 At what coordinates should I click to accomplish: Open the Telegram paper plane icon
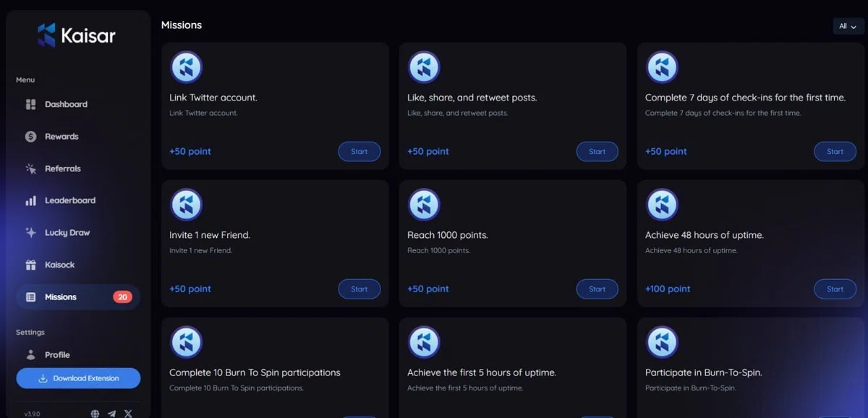[111, 414]
